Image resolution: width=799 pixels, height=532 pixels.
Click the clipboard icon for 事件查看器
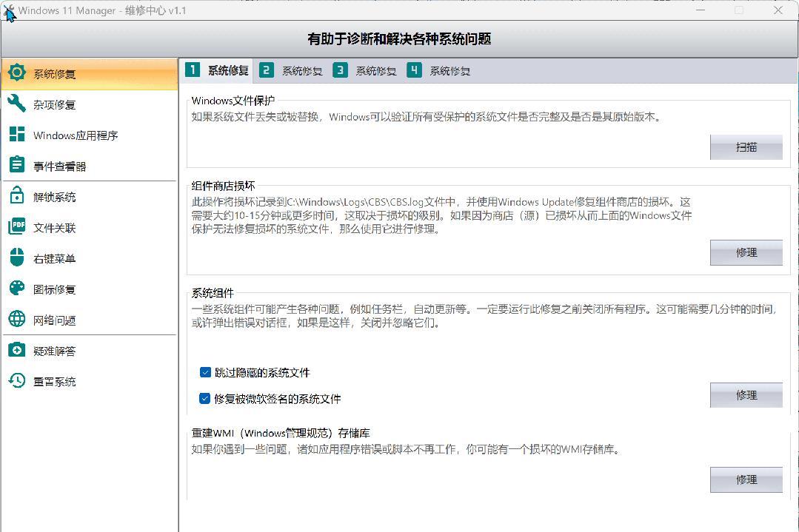pyautogui.click(x=17, y=165)
